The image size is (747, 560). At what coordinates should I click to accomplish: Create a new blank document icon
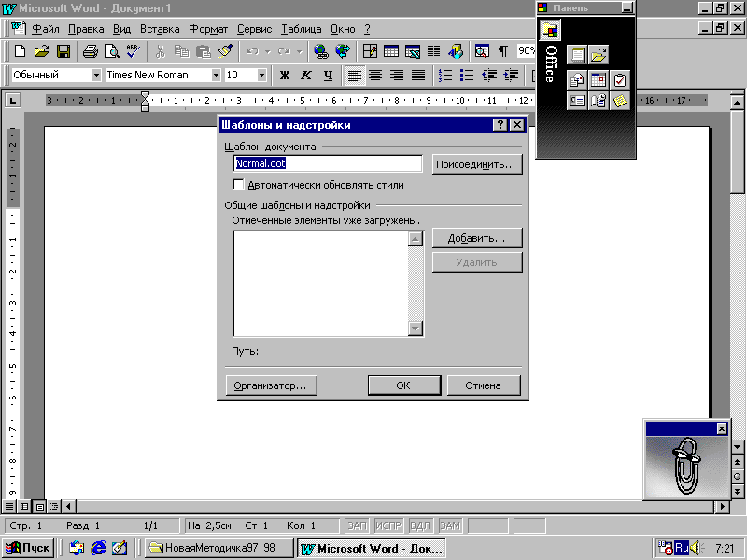coord(20,51)
